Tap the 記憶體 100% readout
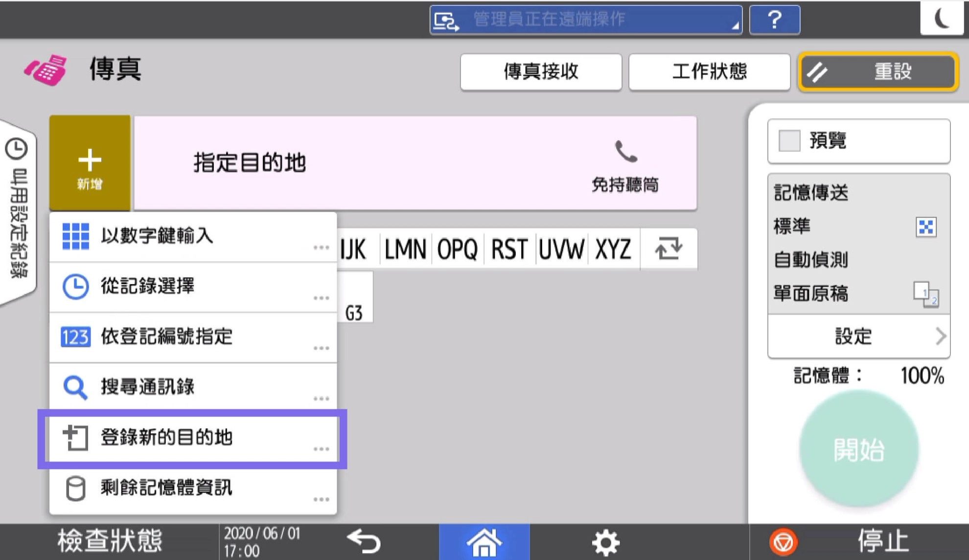 point(868,376)
